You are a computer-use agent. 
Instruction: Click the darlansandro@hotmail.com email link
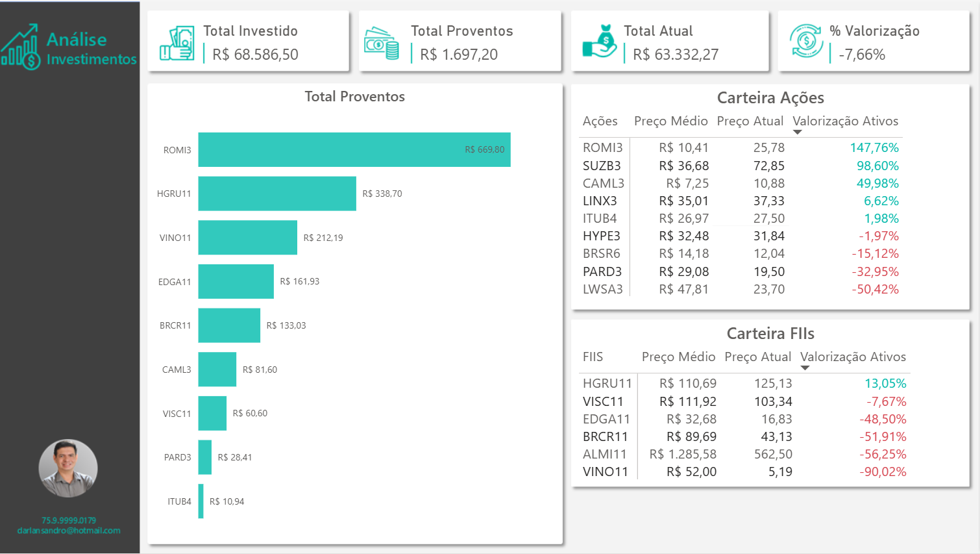tap(68, 530)
